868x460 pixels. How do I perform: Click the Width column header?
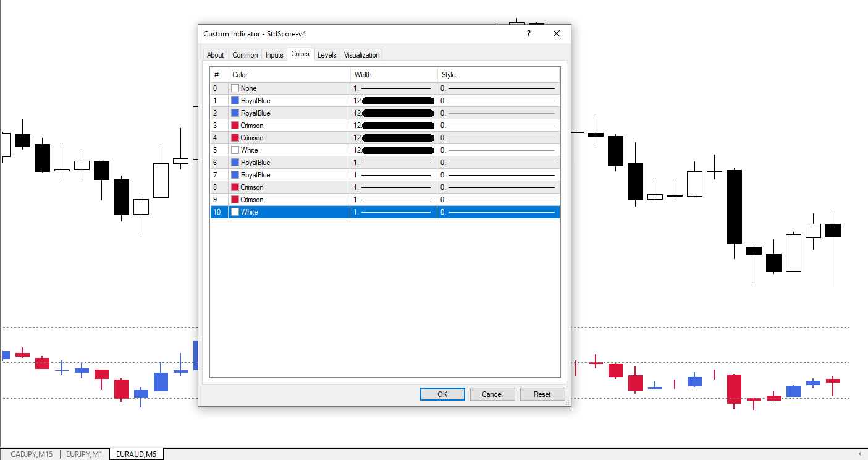tap(394, 75)
